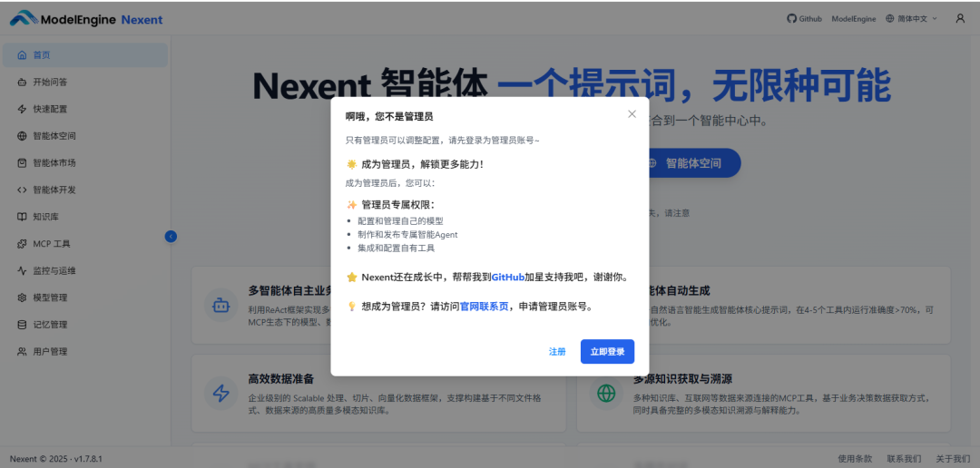
Task: Click the shop icon beside 智能体市场
Action: pos(22,162)
